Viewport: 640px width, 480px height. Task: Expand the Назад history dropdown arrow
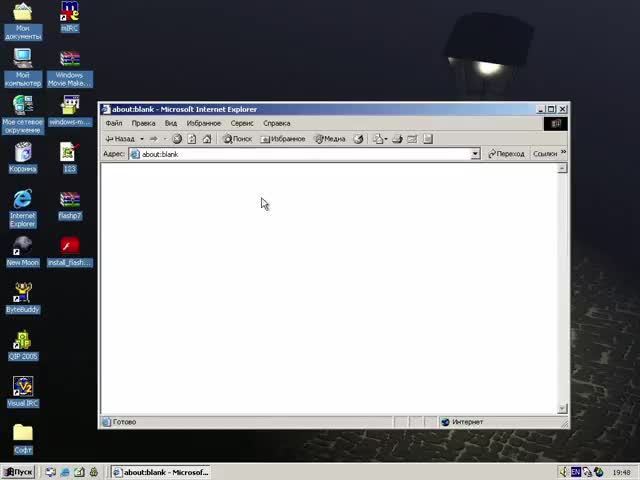coord(142,139)
